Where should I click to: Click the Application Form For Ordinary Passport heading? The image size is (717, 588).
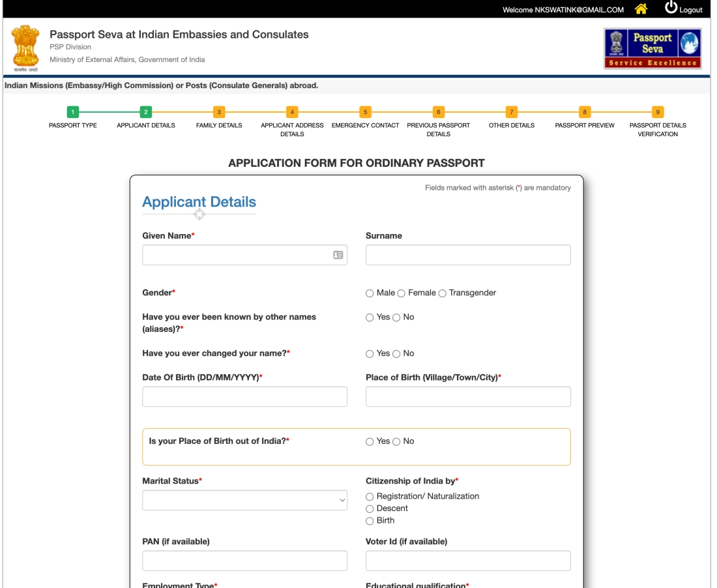click(x=356, y=163)
